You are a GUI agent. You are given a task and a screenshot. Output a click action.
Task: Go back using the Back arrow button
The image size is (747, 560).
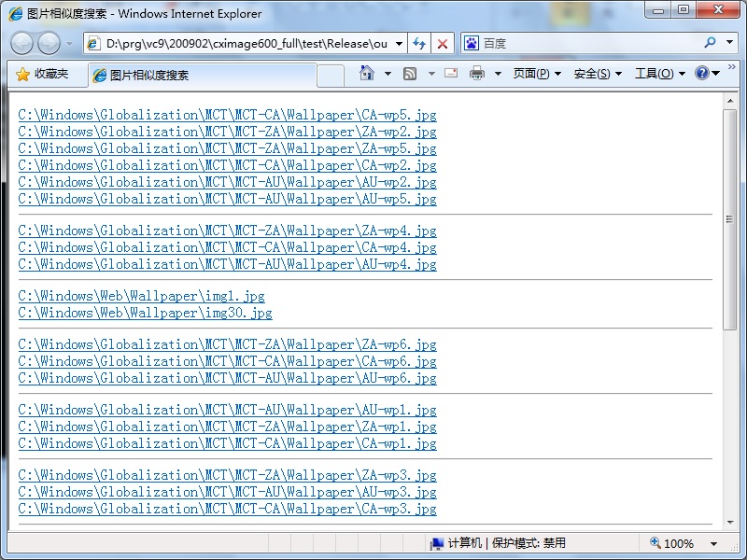21,44
